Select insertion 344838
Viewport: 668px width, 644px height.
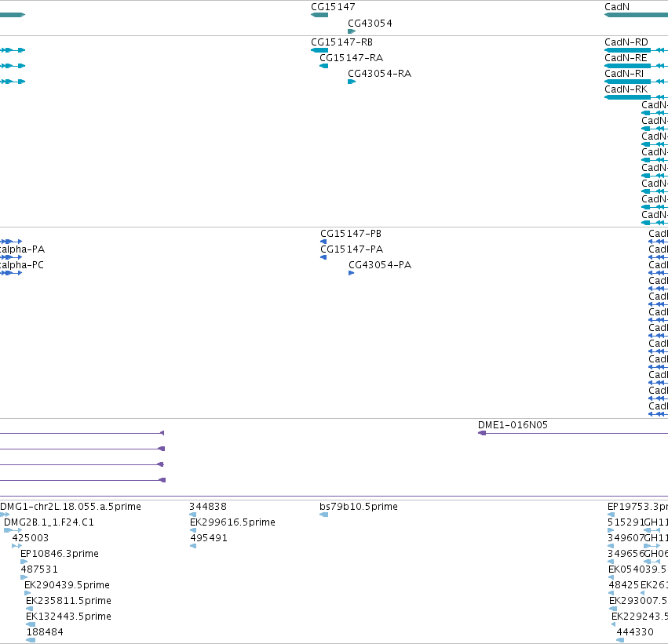coord(208,507)
